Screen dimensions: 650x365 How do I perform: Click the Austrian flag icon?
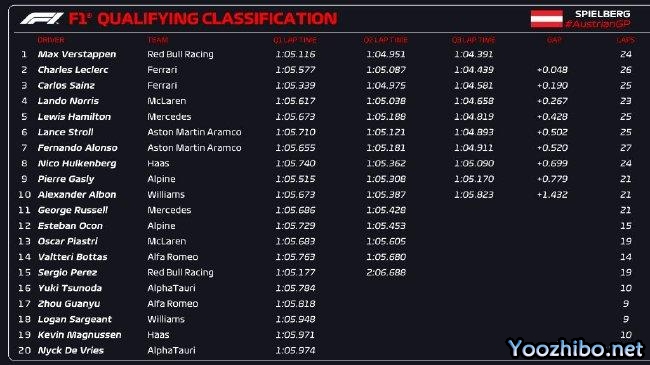pyautogui.click(x=546, y=19)
